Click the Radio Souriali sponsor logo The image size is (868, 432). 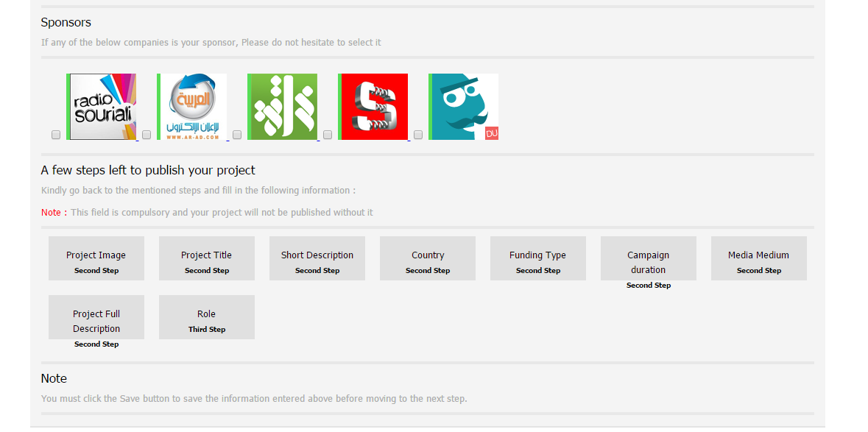point(102,107)
